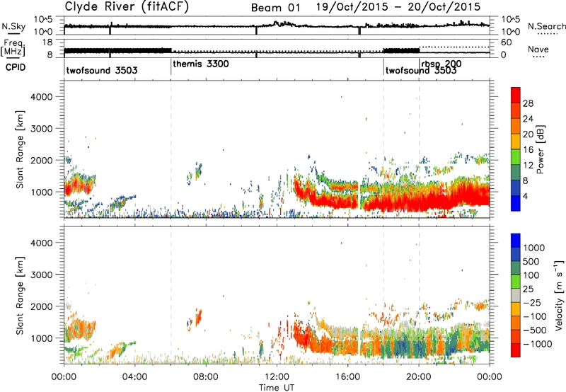Click '3000' range label in the velocity panel
The height and width of the screenshot is (392, 566).
click(41, 275)
